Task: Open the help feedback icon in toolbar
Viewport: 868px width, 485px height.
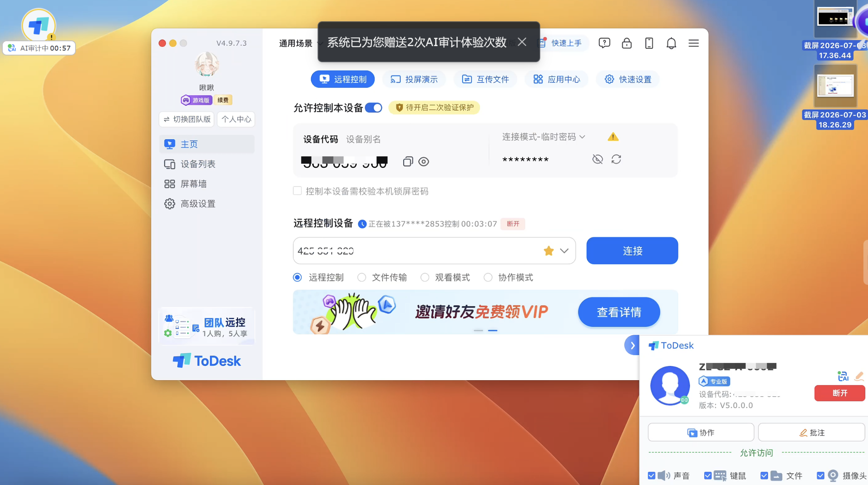Action: pos(604,43)
